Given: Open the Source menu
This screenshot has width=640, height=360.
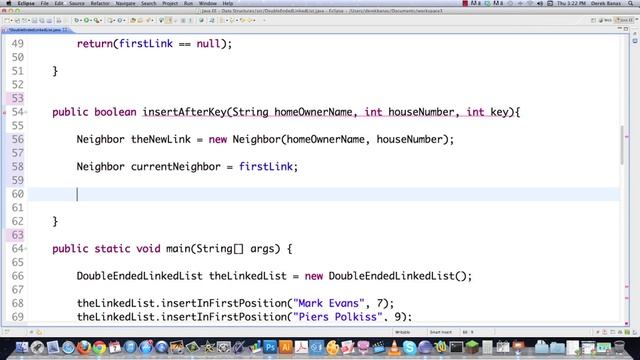Looking at the screenshot, I should pyautogui.click(x=76, y=3).
